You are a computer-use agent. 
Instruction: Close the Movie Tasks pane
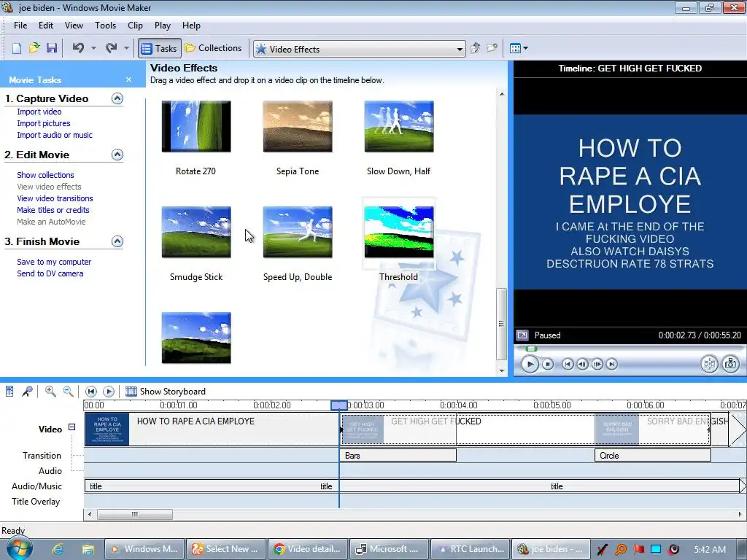pyautogui.click(x=128, y=79)
